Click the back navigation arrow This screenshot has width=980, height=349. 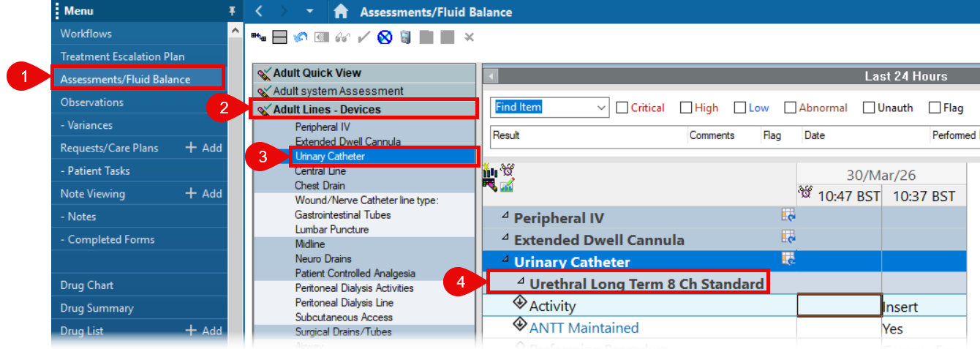[x=259, y=12]
